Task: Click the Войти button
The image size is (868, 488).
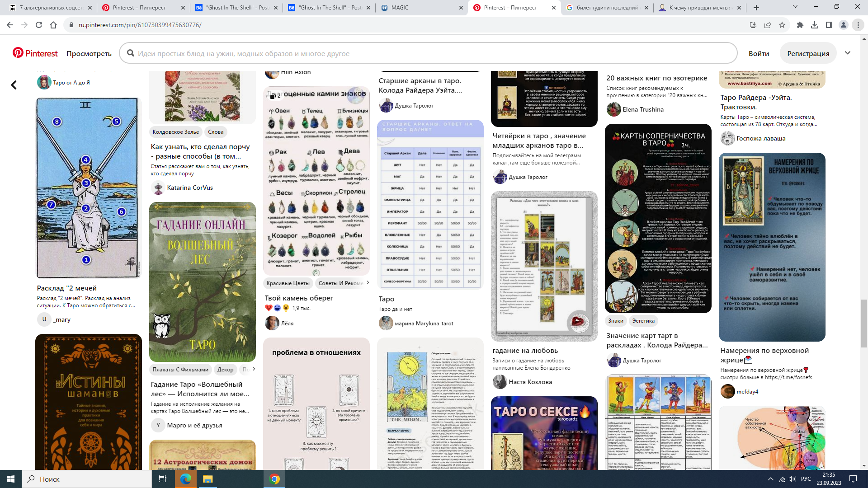Action: tap(759, 53)
